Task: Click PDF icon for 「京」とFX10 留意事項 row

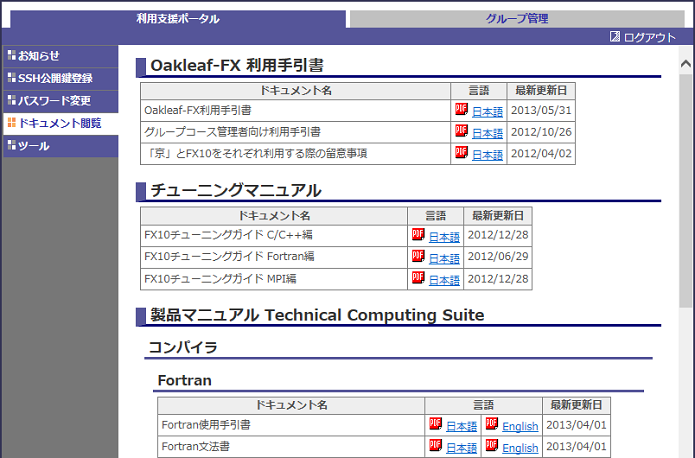Action: tap(461, 152)
